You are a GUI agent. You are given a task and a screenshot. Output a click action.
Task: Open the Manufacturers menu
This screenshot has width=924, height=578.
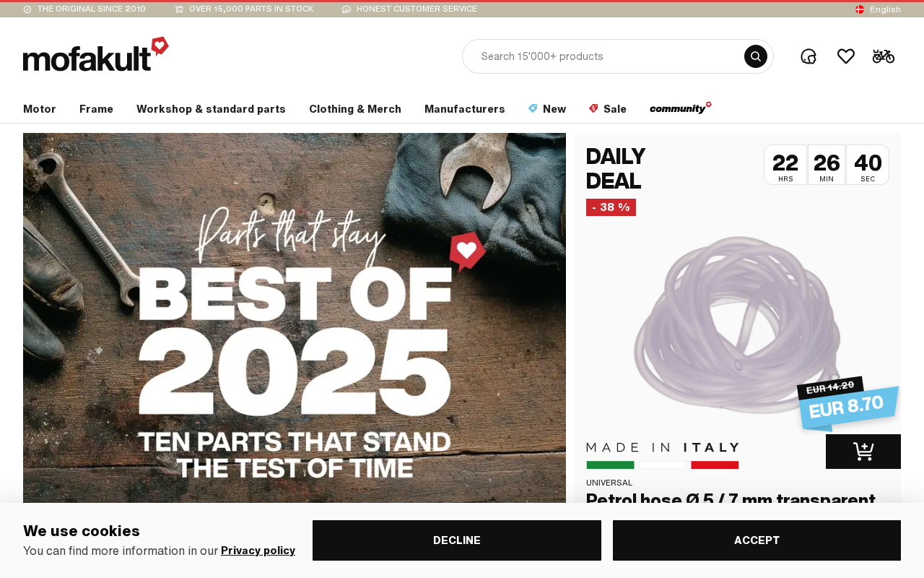pyautogui.click(x=465, y=109)
